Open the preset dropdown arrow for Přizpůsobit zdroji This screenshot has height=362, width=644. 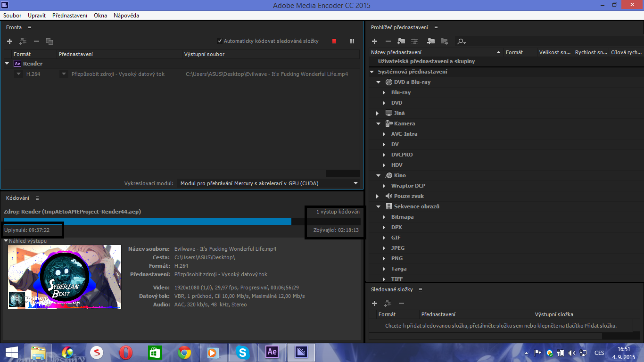click(64, 74)
